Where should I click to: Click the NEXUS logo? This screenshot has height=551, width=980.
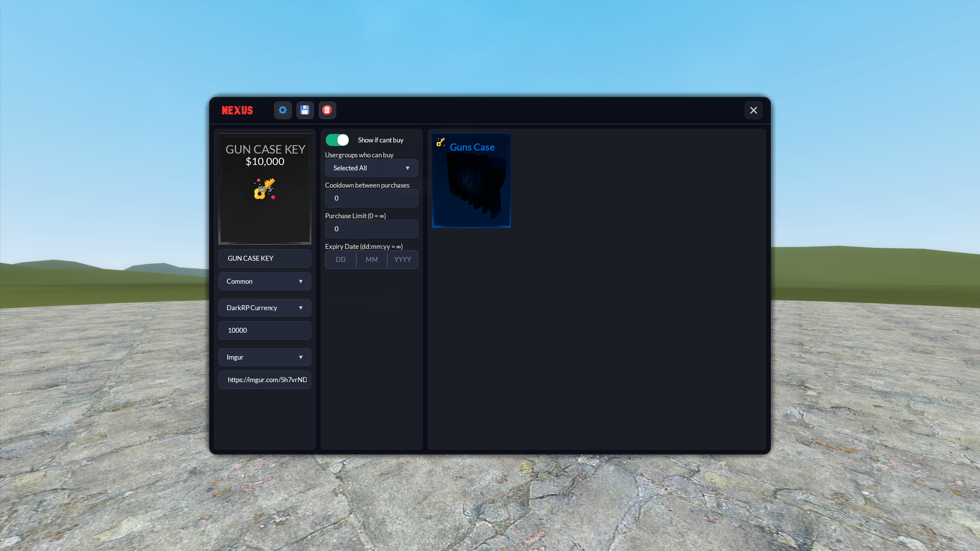coord(237,110)
